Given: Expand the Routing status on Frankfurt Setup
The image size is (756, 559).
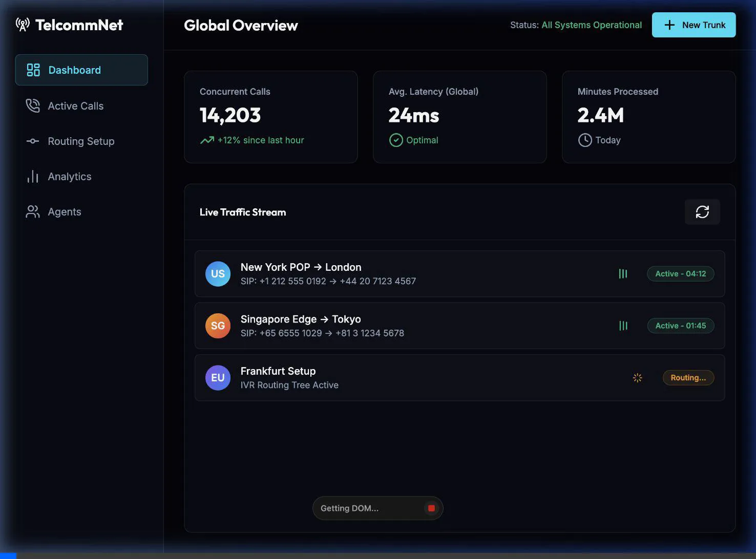Looking at the screenshot, I should [688, 377].
